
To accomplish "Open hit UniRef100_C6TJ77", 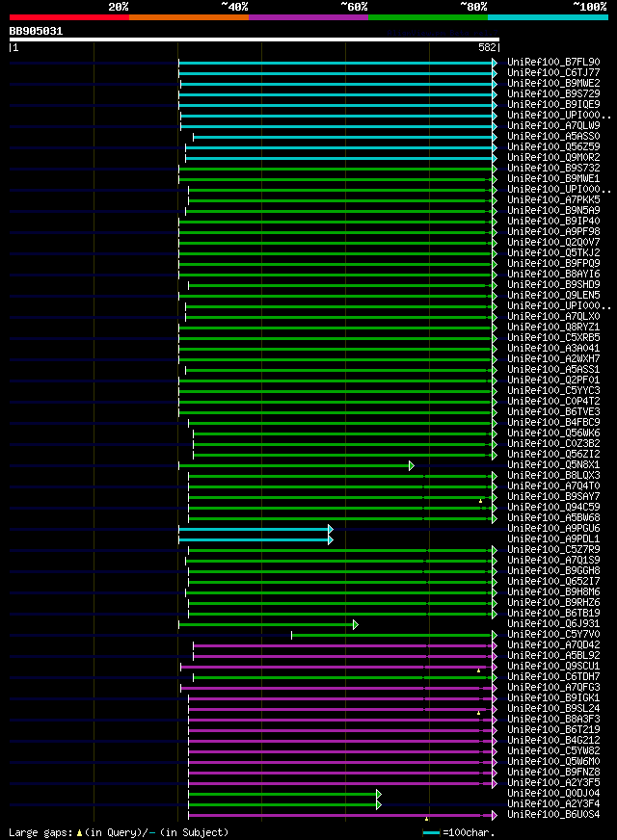I will 553,73.
